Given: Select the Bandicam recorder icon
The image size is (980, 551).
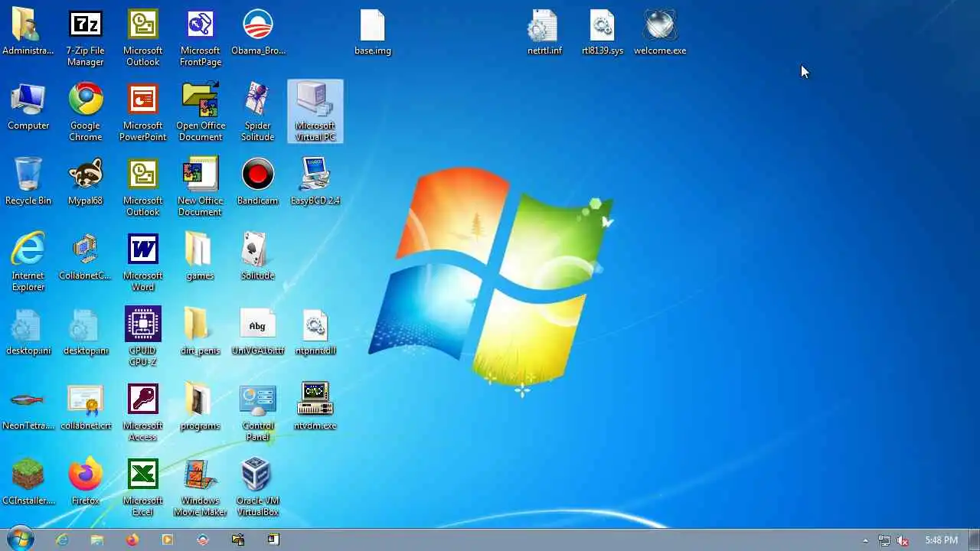Looking at the screenshot, I should (x=258, y=182).
